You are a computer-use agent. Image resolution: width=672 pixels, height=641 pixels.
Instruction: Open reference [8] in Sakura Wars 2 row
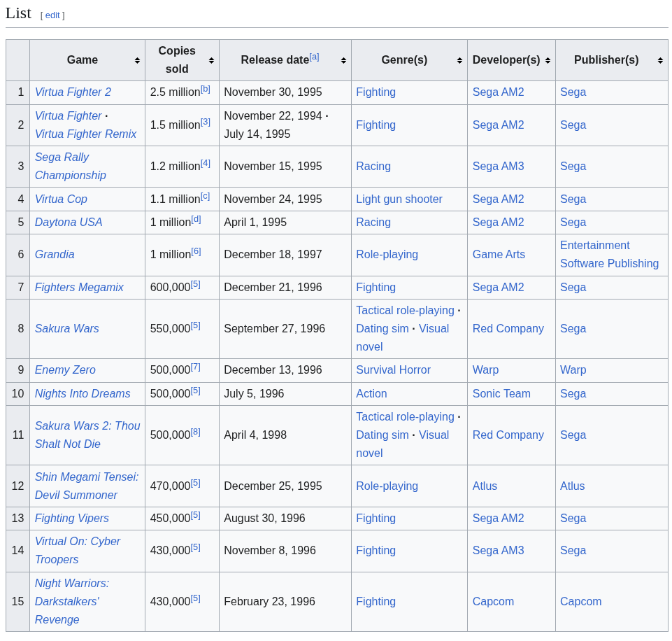coord(195,432)
